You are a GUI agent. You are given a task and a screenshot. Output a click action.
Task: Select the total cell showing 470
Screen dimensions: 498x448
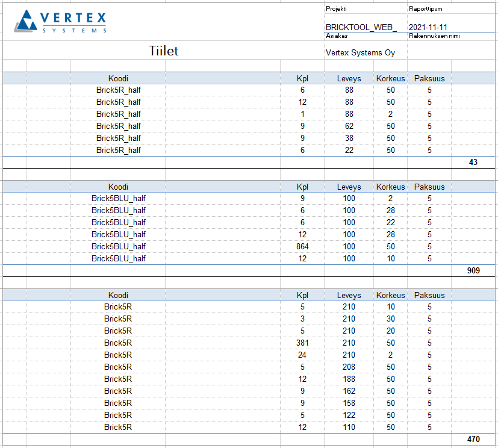click(x=473, y=439)
